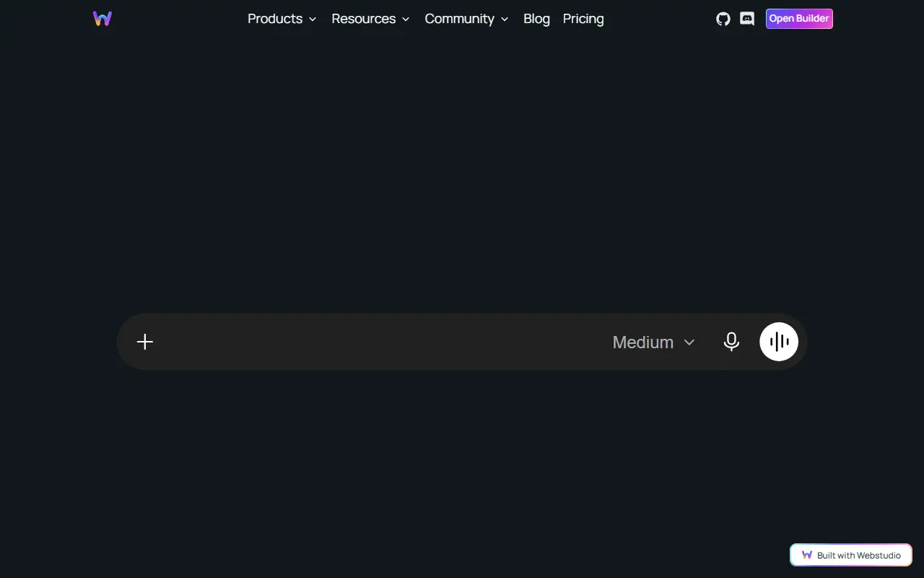Open the Discord icon link
The height and width of the screenshot is (578, 924).
(x=747, y=19)
